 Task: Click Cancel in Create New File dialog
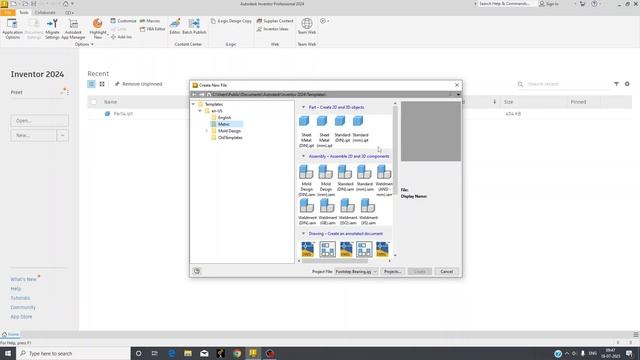click(x=447, y=271)
